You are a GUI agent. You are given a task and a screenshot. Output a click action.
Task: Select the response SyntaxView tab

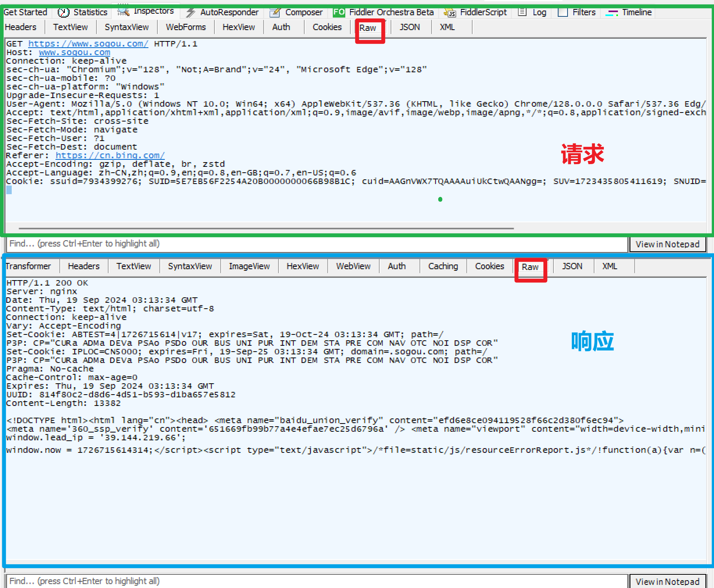point(190,266)
